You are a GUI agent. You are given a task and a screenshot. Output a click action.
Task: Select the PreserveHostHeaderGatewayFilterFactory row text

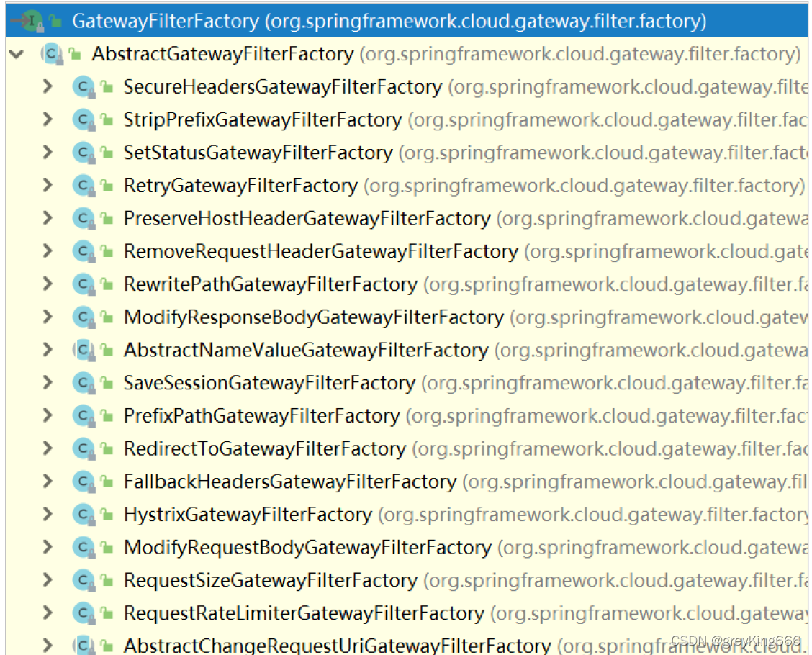click(465, 219)
